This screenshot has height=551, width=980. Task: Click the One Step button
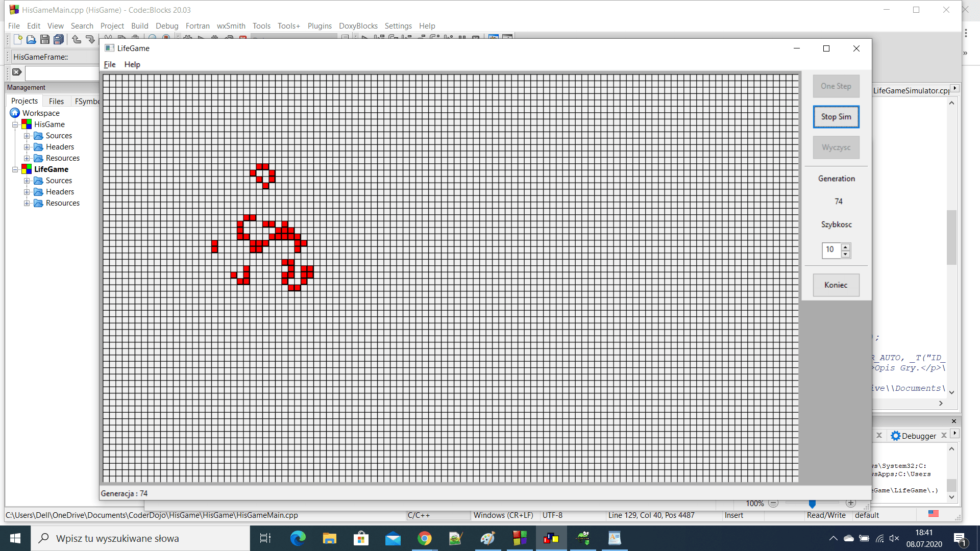click(836, 86)
